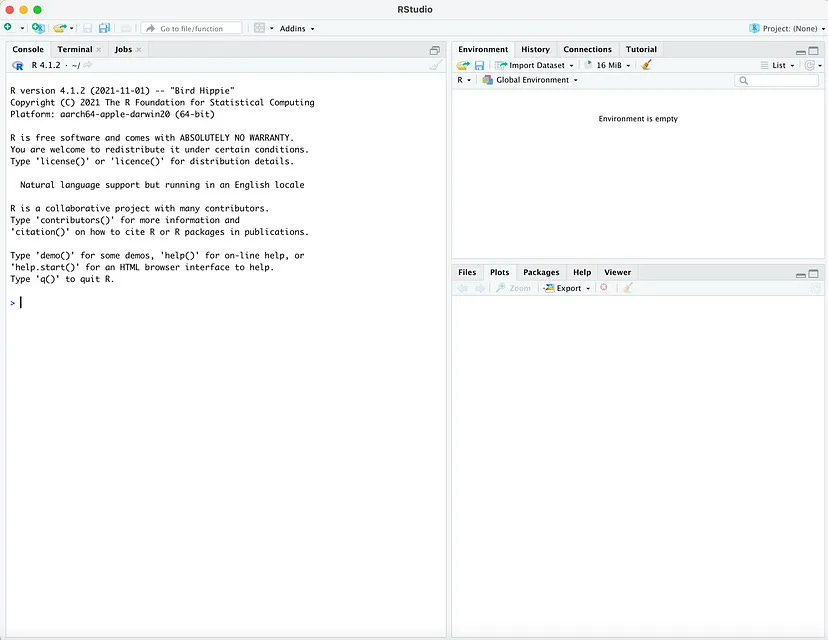Click the refresh plot icon in Plots pane
Screen dimensions: 828x640
tap(816, 288)
